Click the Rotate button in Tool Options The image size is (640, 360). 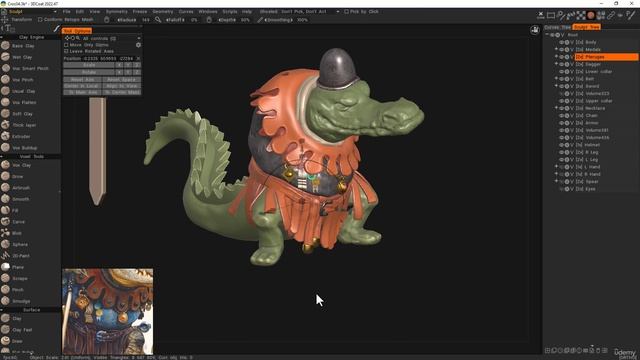pos(89,72)
